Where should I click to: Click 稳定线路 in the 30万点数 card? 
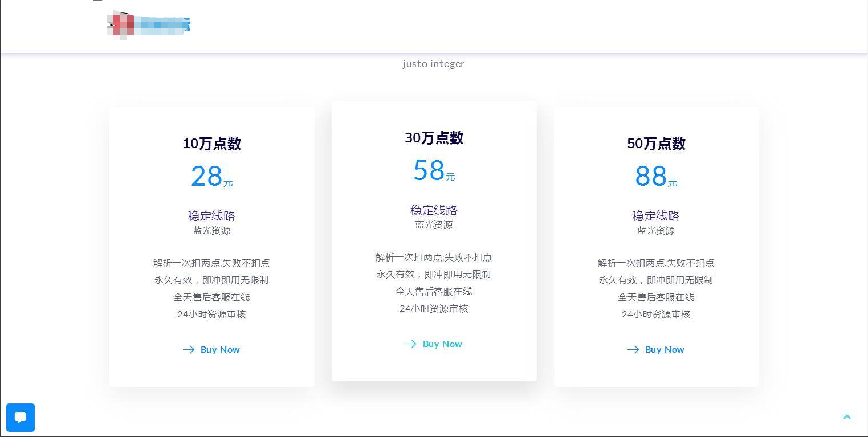click(x=434, y=210)
